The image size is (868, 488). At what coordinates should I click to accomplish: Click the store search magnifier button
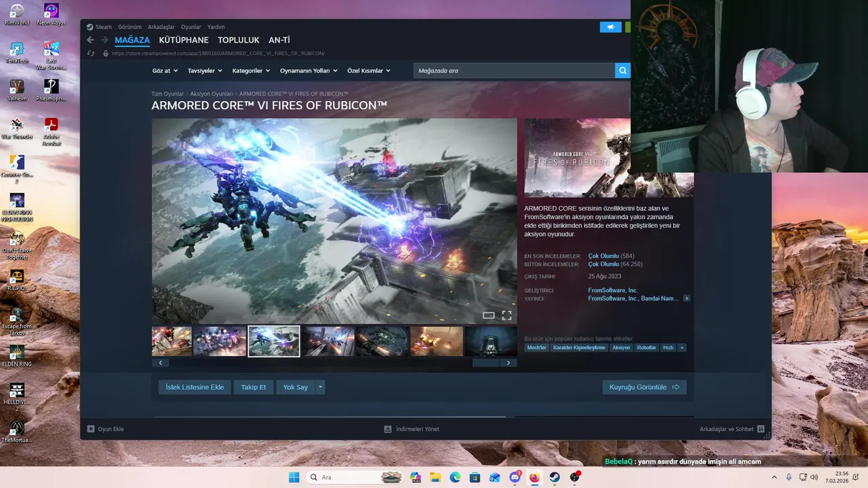click(623, 70)
